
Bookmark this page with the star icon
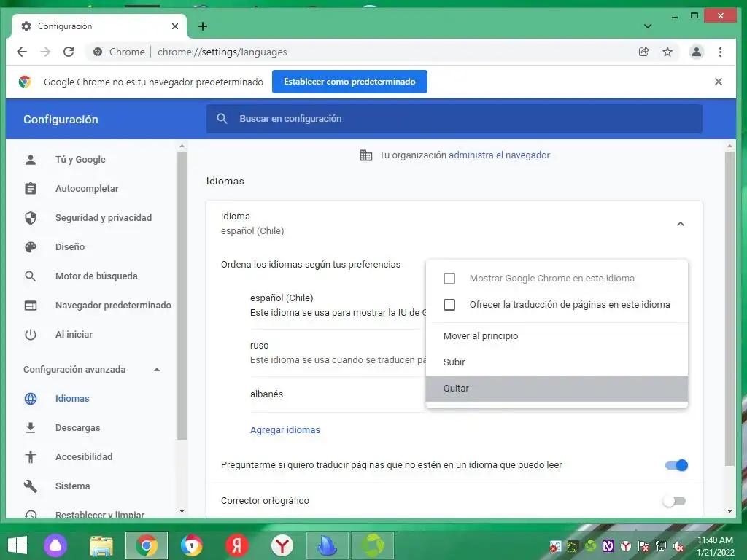click(667, 52)
